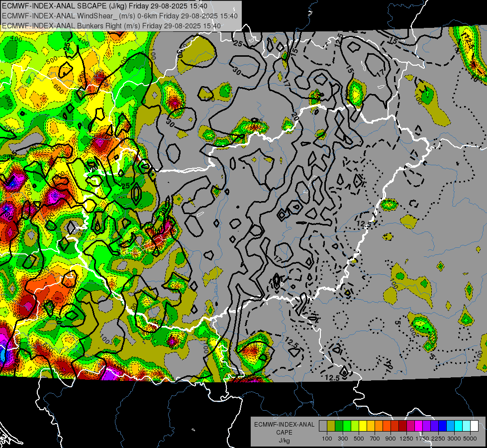Click the 700 tick label under legend
487x448 pixels.
tap(375, 439)
